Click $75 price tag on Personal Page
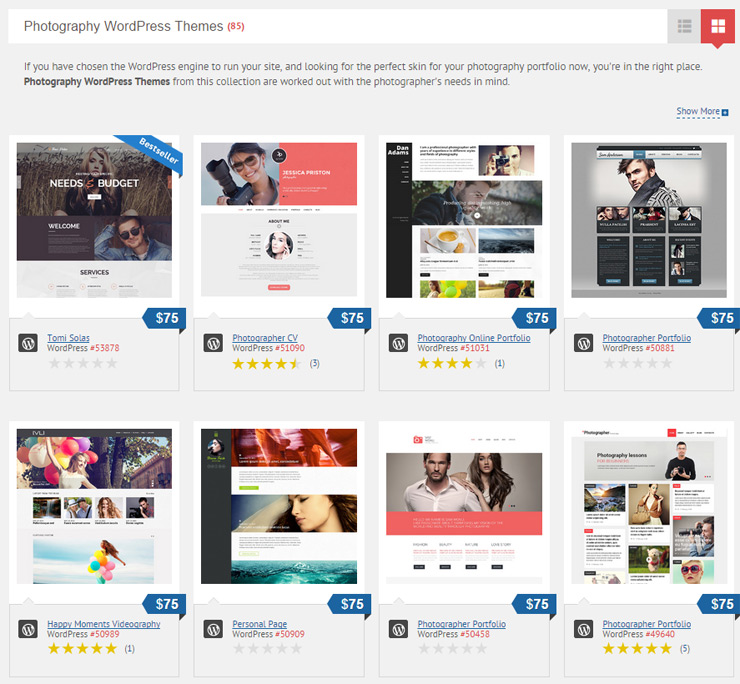 coord(350,604)
